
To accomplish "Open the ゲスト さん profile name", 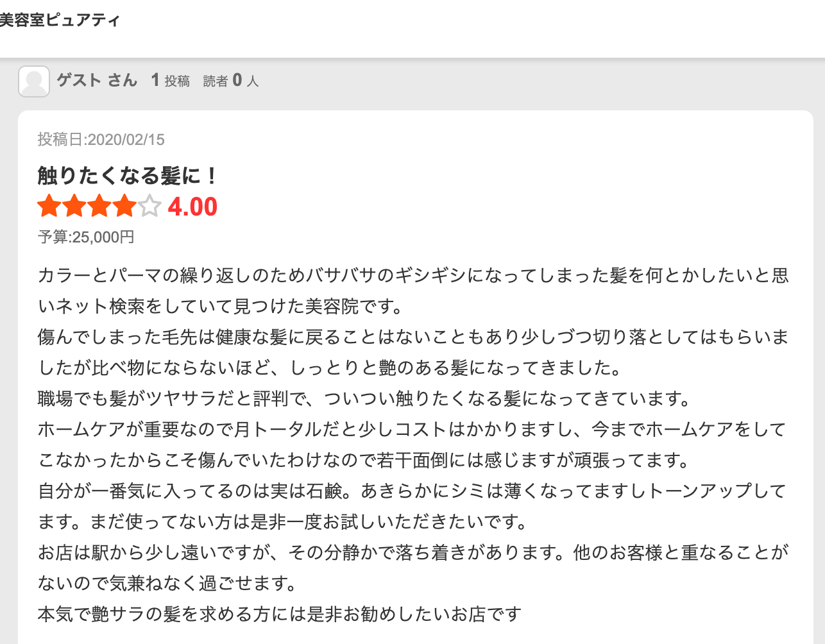I will (x=97, y=80).
